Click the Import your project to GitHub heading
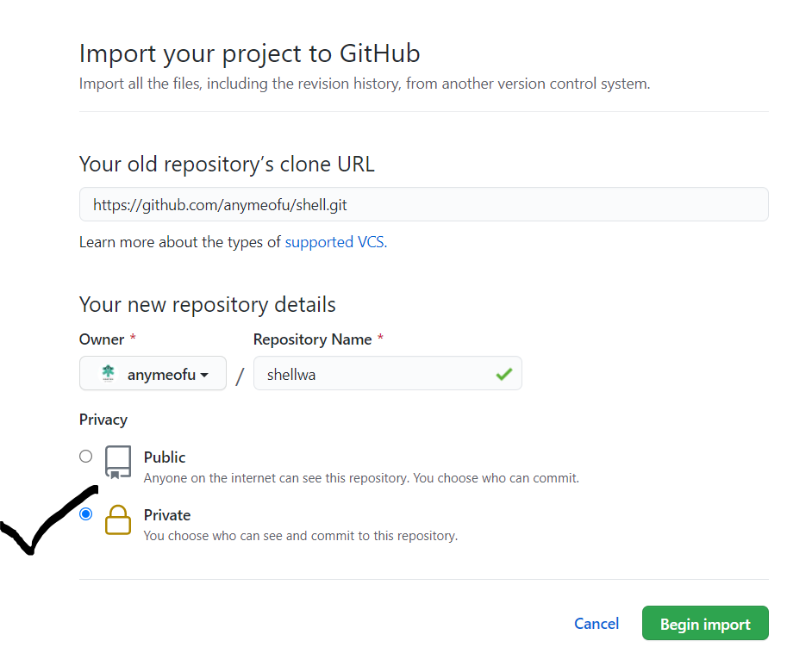The width and height of the screenshot is (812, 672). click(x=249, y=53)
